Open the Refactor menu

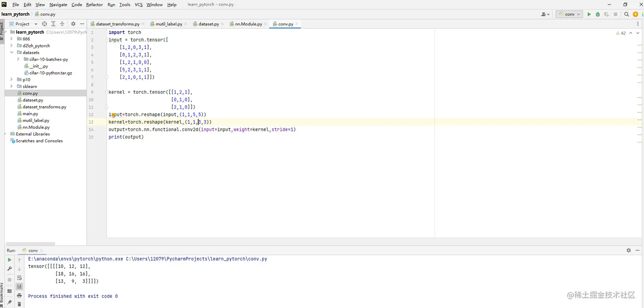[x=94, y=5]
